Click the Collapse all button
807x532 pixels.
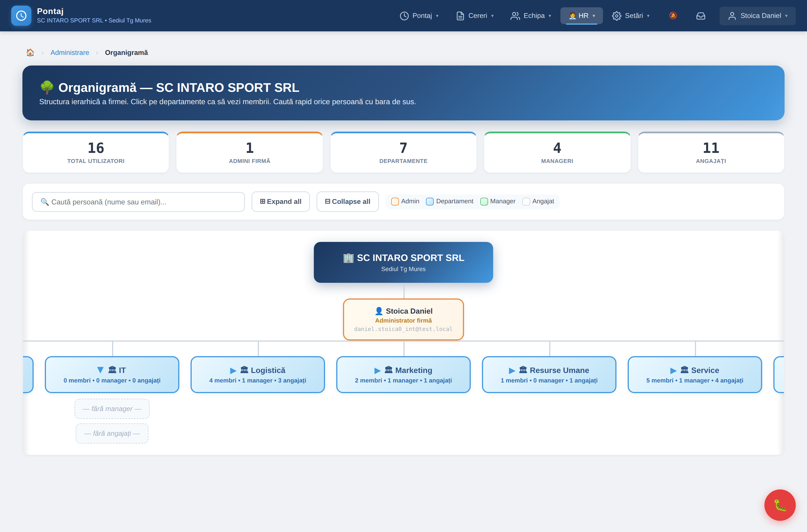tap(348, 202)
